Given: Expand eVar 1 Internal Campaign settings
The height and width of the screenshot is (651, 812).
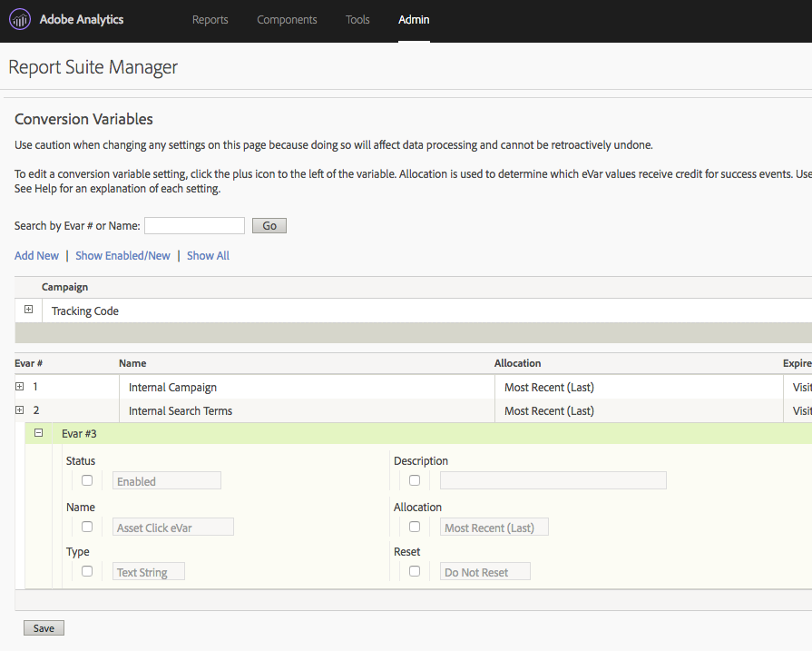Looking at the screenshot, I should coord(20,386).
